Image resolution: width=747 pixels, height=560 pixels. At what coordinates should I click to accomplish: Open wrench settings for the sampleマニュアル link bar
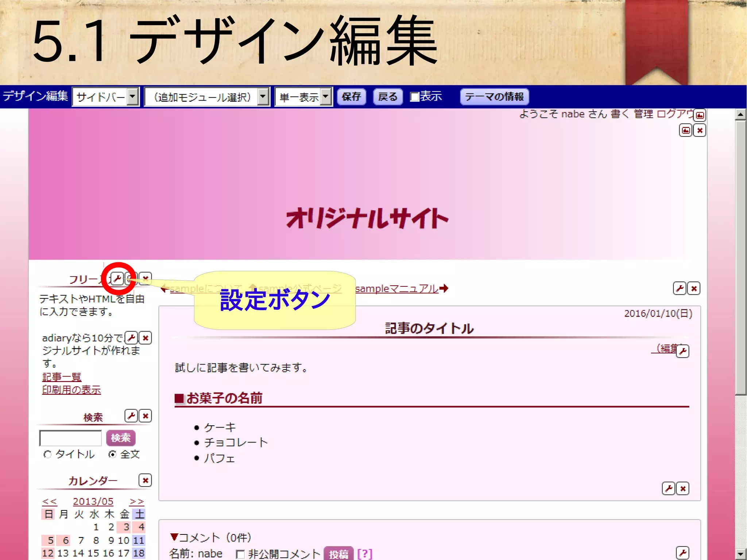[x=680, y=289]
